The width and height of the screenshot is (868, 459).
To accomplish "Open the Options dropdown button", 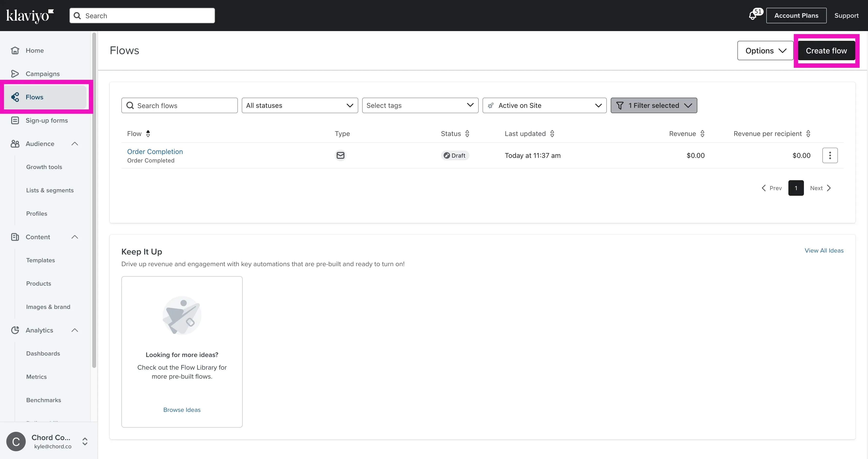I will click(765, 51).
